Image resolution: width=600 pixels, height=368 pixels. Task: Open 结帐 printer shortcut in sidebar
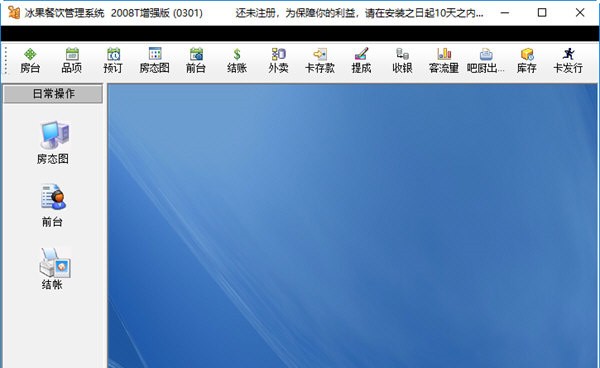pos(53,269)
